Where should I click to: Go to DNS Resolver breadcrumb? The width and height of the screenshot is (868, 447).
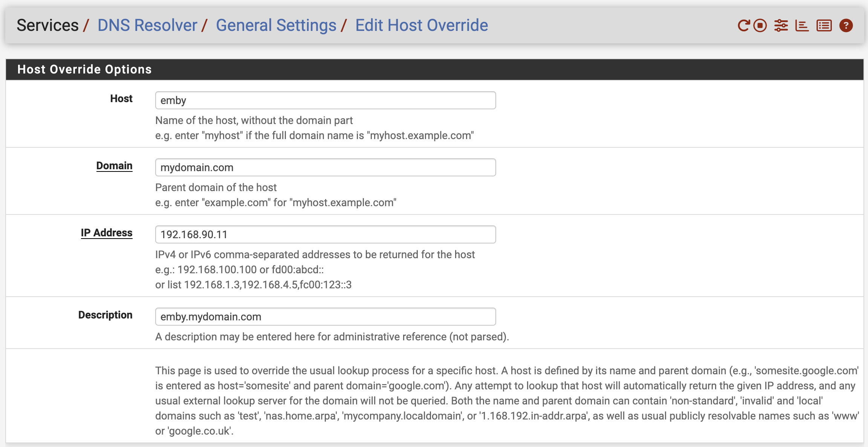click(x=147, y=26)
